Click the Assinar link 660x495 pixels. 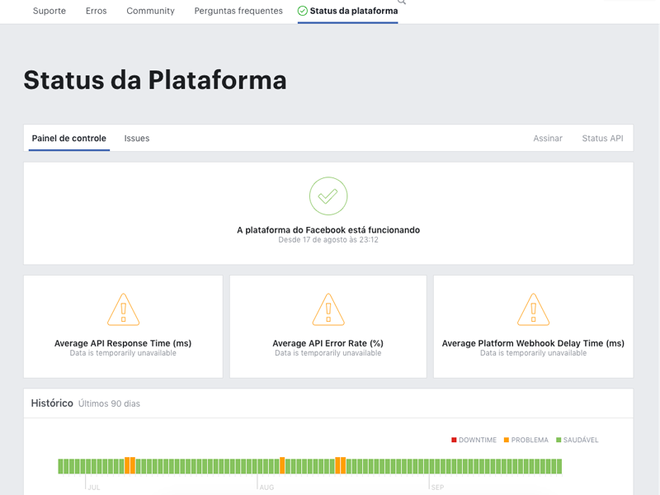tap(548, 138)
